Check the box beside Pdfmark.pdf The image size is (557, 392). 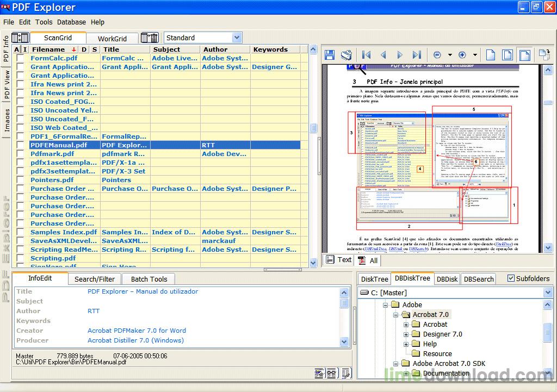tap(21, 154)
